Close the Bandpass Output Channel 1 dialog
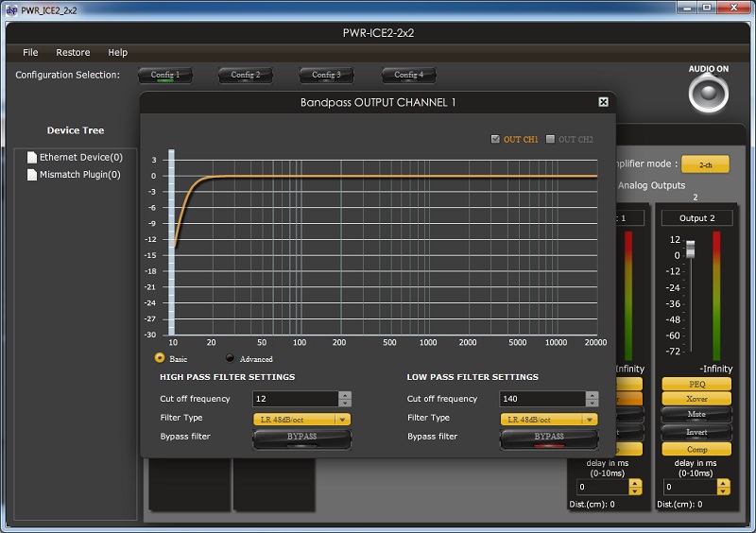Screen dimensions: 756x533 coord(603,102)
